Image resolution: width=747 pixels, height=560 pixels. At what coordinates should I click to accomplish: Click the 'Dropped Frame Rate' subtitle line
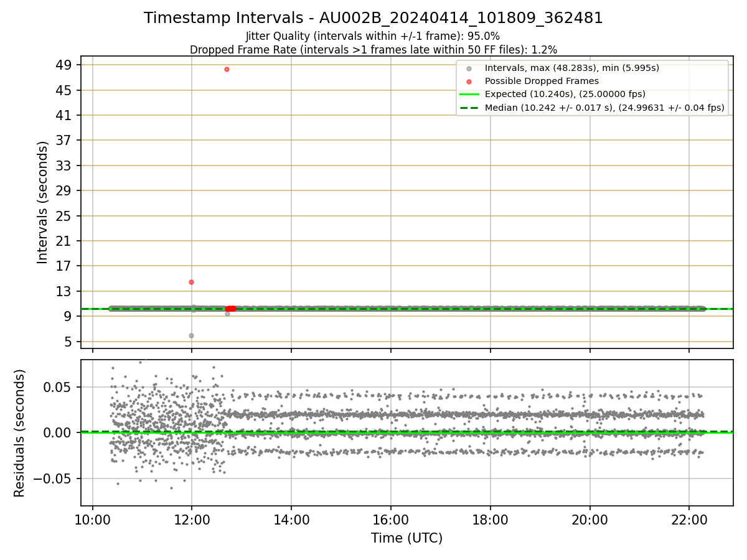pyautogui.click(x=374, y=49)
